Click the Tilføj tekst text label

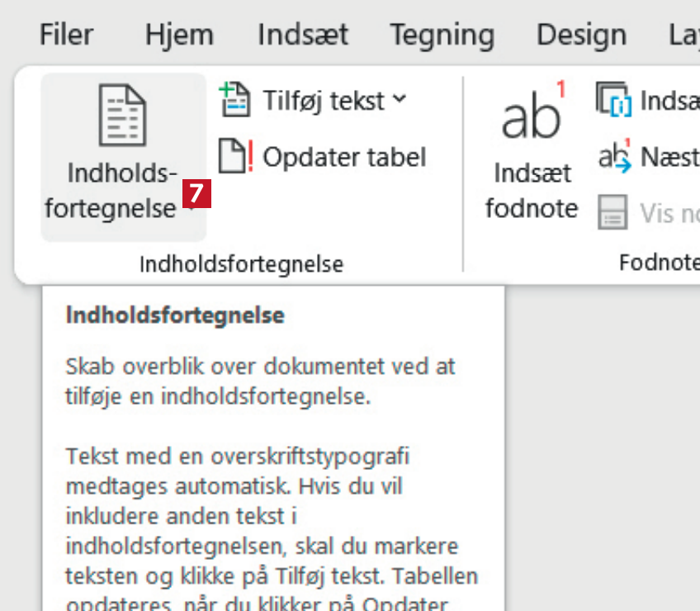(324, 101)
